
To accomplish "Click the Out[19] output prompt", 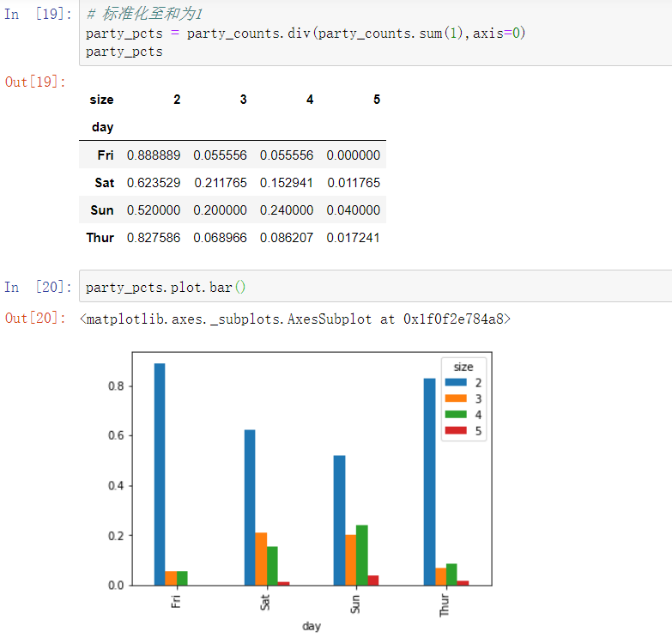I will [x=35, y=82].
